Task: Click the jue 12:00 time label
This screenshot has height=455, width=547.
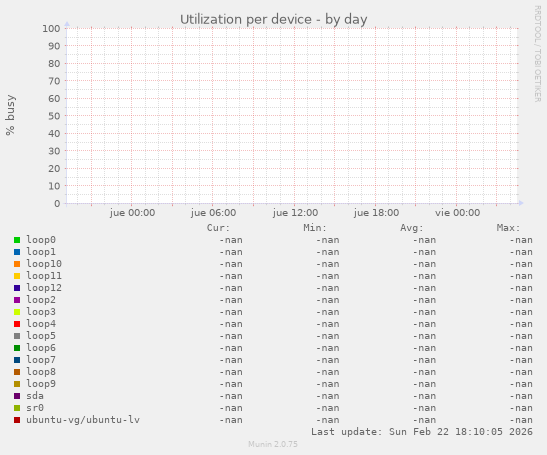Action: [x=295, y=212]
